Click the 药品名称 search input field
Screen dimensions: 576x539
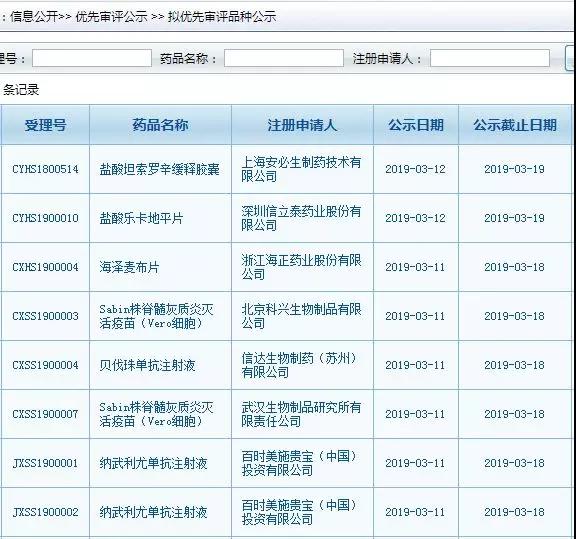[284, 58]
